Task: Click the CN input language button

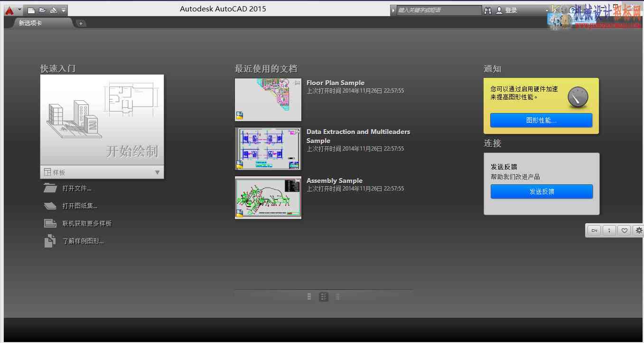Action: tap(594, 230)
